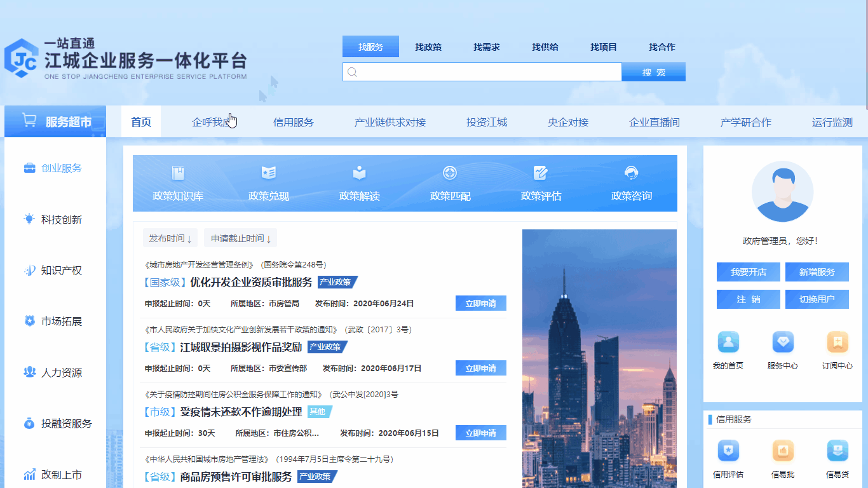Click 立即申请 for 优化开发企业资质审批服务
Viewport: 868px width, 488px height.
pos(480,304)
